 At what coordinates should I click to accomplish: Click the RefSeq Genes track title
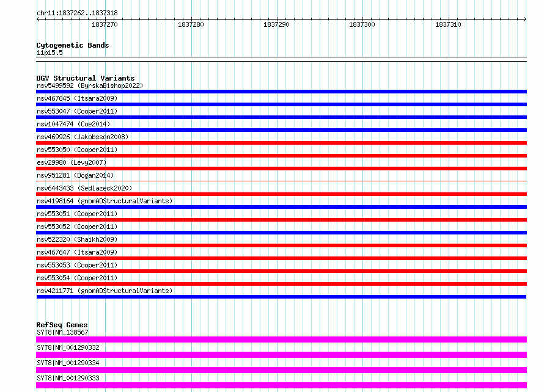pos(62,325)
